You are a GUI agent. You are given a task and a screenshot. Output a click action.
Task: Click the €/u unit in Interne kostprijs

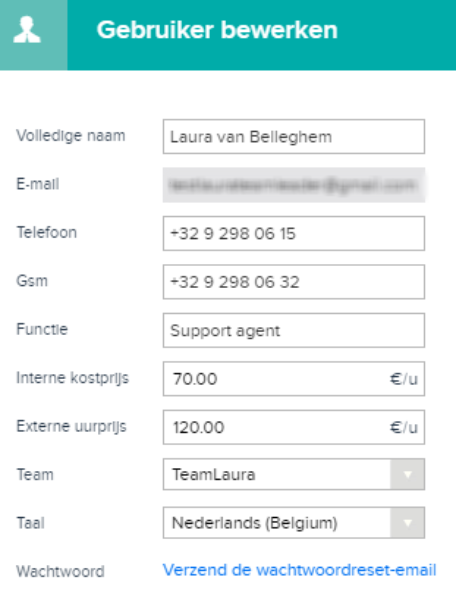pos(404,379)
